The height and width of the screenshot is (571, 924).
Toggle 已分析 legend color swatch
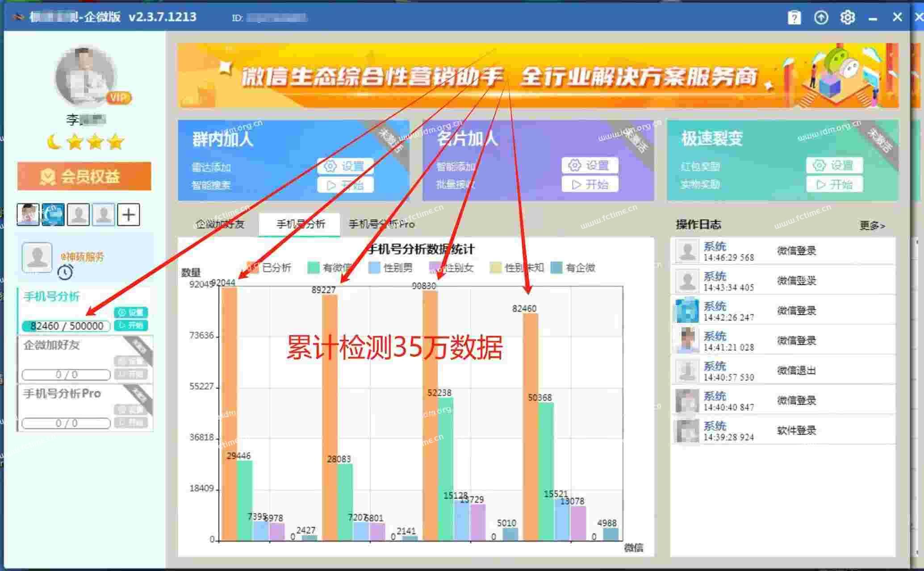[253, 267]
